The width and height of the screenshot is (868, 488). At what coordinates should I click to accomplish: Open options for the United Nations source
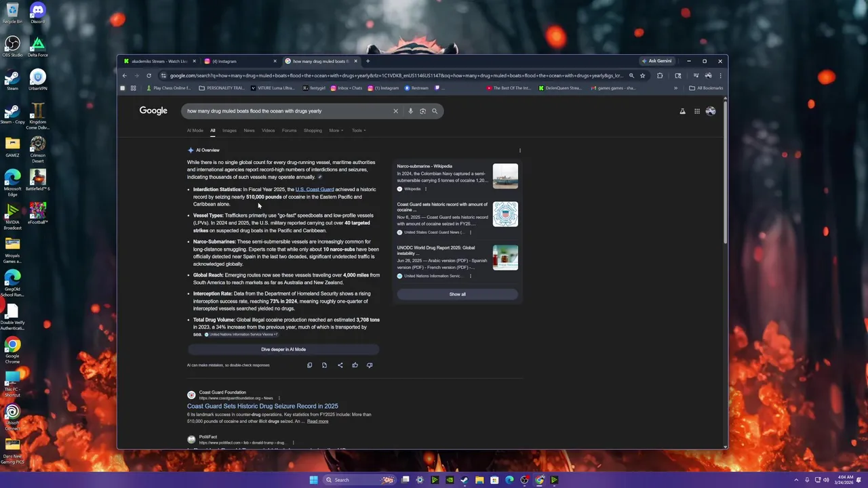470,276
